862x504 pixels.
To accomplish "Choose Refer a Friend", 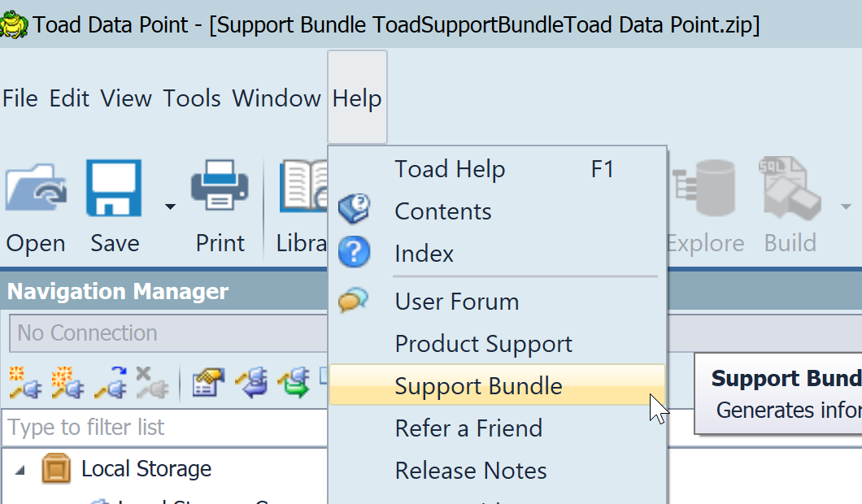I will coord(468,428).
